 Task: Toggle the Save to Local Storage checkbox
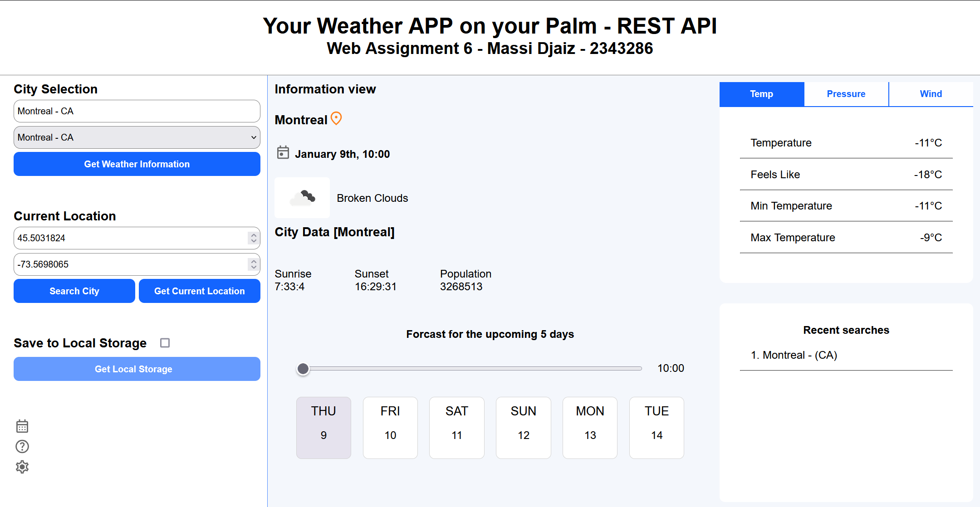tap(165, 343)
